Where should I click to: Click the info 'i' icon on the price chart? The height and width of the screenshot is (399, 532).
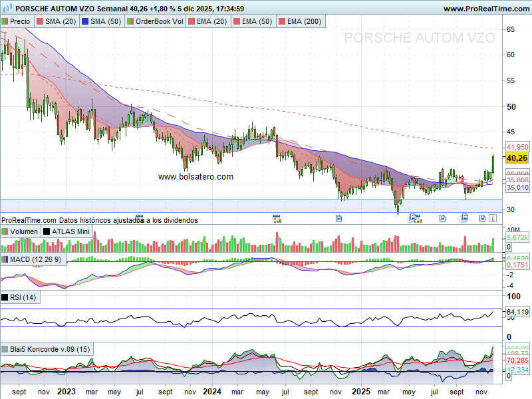pos(493,218)
